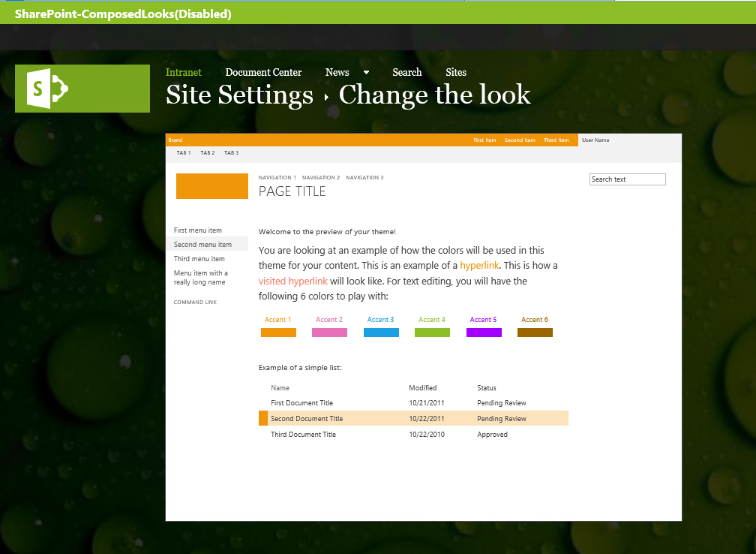The image size is (756, 554).
Task: Open the Intranet navigation link
Action: [x=183, y=72]
